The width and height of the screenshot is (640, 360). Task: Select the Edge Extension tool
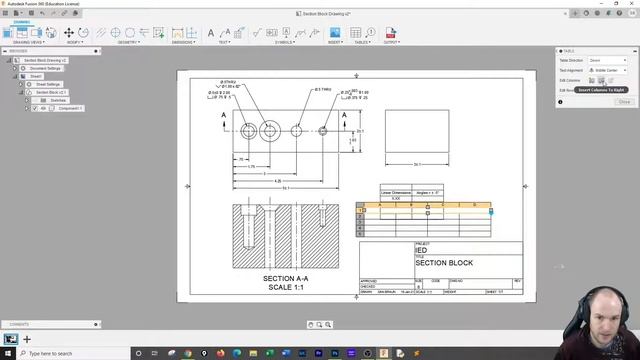144,33
